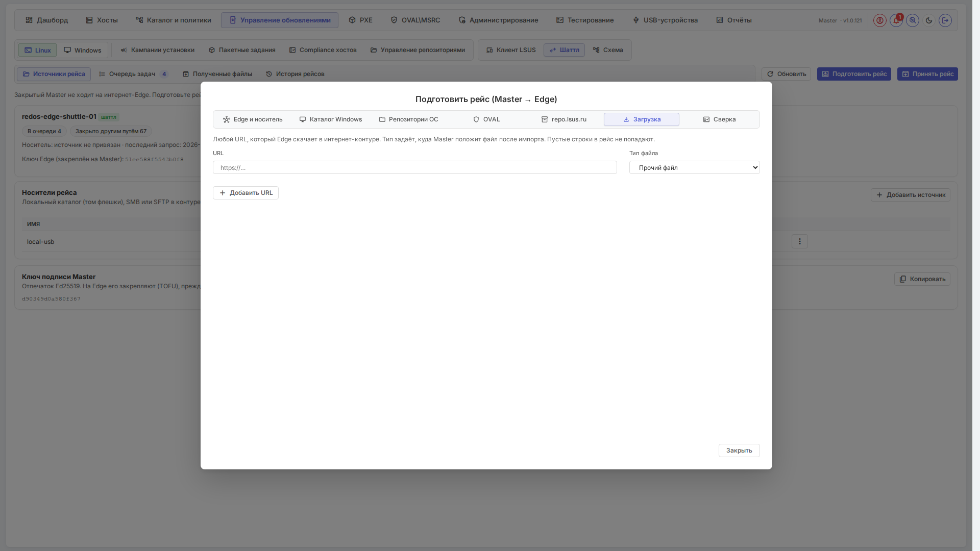Go to repo.lsus.ru tab
This screenshot has width=980, height=551.
click(x=564, y=119)
